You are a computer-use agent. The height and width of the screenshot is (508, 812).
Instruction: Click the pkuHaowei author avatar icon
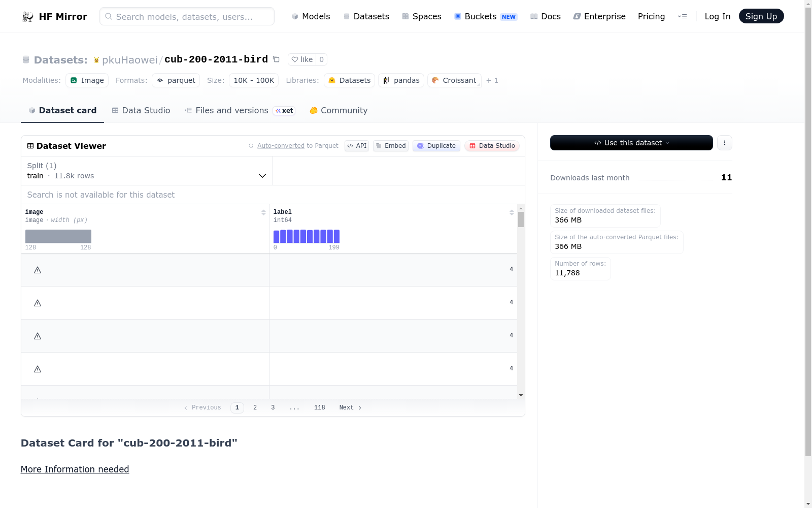pyautogui.click(x=96, y=60)
